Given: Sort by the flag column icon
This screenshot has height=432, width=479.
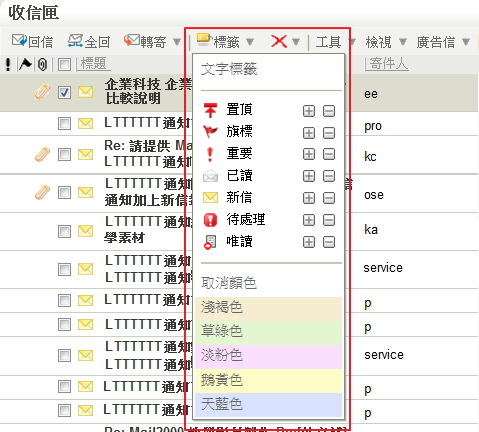Looking at the screenshot, I should [25, 64].
